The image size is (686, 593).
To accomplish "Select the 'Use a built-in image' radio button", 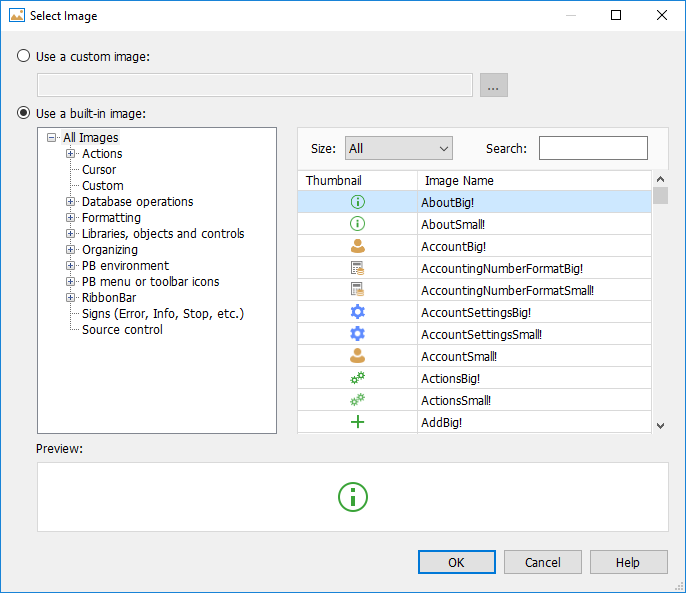I will pyautogui.click(x=24, y=114).
